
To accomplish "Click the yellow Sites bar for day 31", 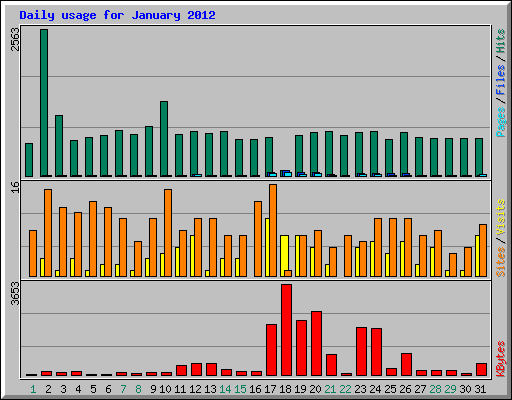I will [x=477, y=256].
